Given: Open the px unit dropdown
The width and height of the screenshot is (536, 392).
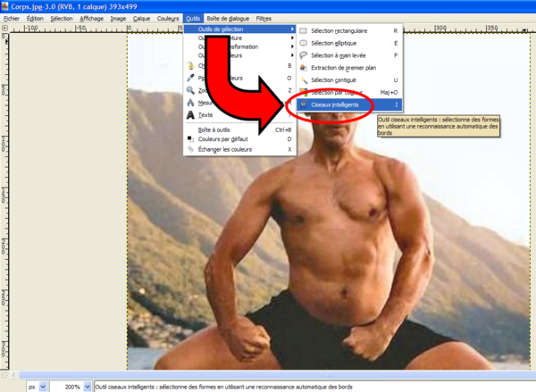Looking at the screenshot, I should pos(43,387).
